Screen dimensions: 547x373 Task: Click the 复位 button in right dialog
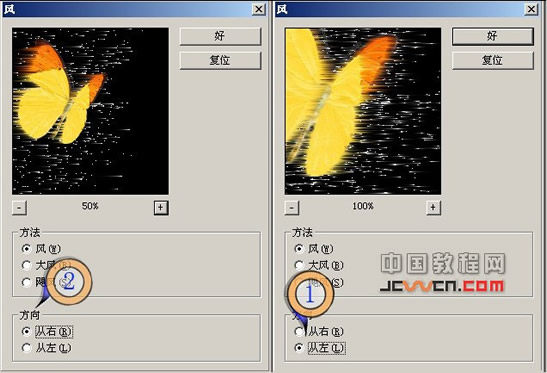click(493, 60)
